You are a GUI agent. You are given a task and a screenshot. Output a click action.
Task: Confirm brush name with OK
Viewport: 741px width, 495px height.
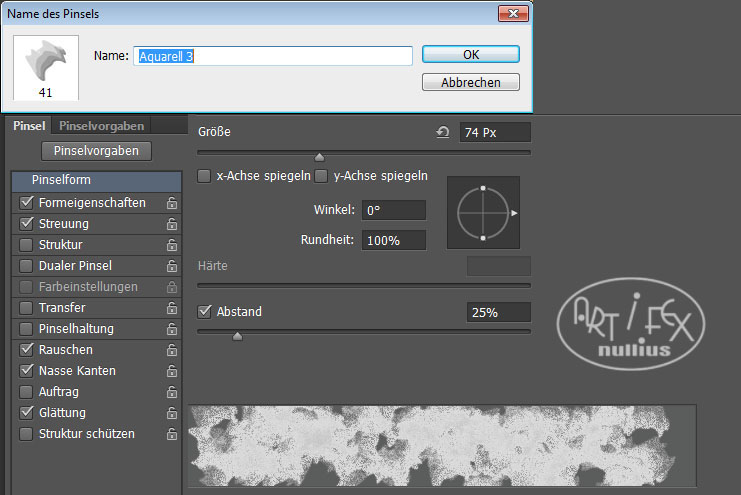[x=471, y=54]
